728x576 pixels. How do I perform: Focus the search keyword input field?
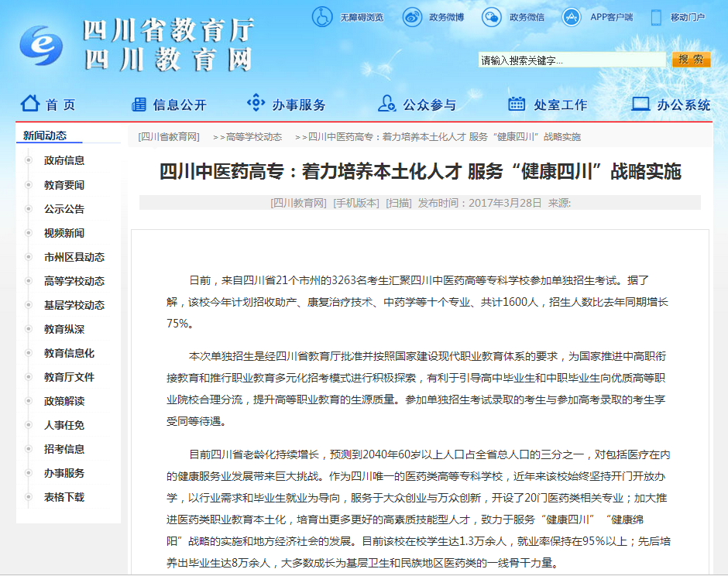pyautogui.click(x=572, y=60)
